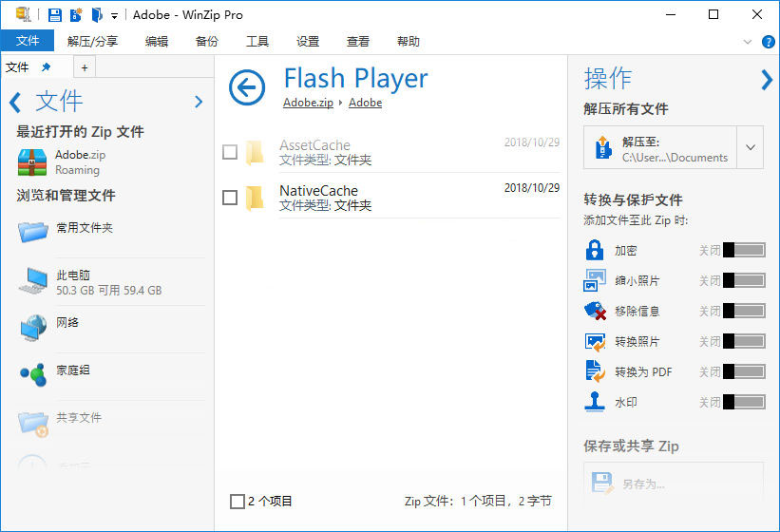Click the open Zip icon in quick access toolbar

(97, 15)
